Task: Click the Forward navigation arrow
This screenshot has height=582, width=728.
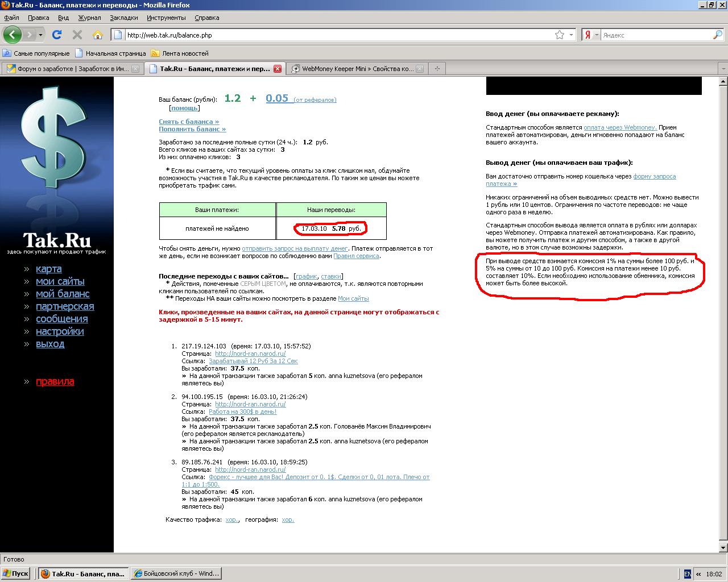Action: pyautogui.click(x=29, y=35)
